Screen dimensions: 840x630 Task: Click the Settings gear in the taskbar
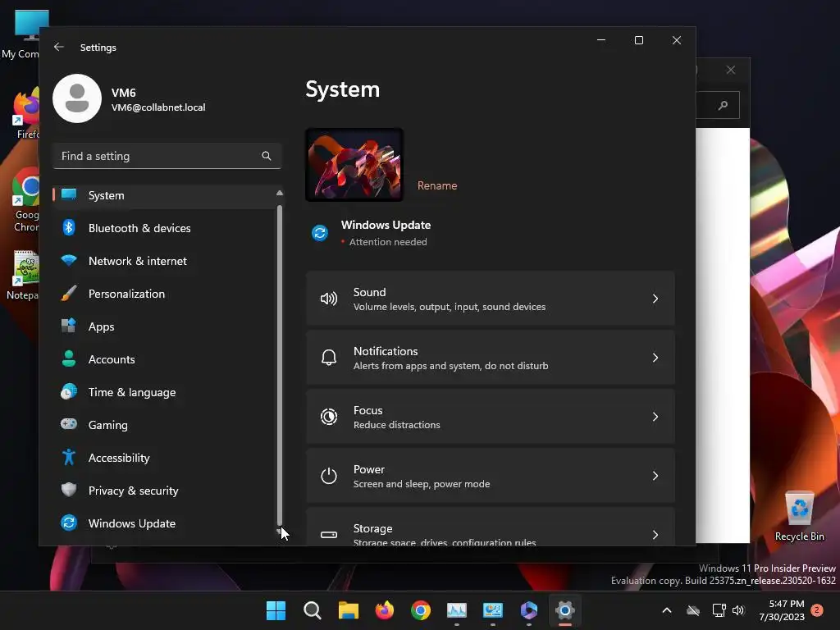click(565, 610)
